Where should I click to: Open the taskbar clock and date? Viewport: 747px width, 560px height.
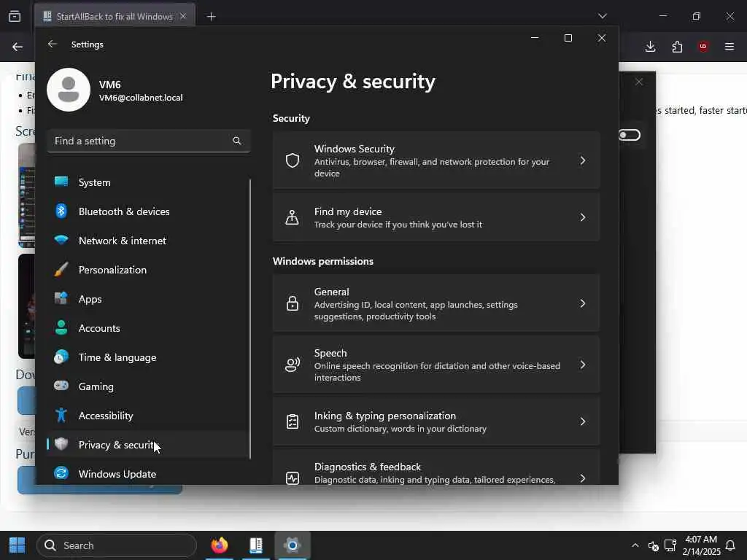[701, 545]
